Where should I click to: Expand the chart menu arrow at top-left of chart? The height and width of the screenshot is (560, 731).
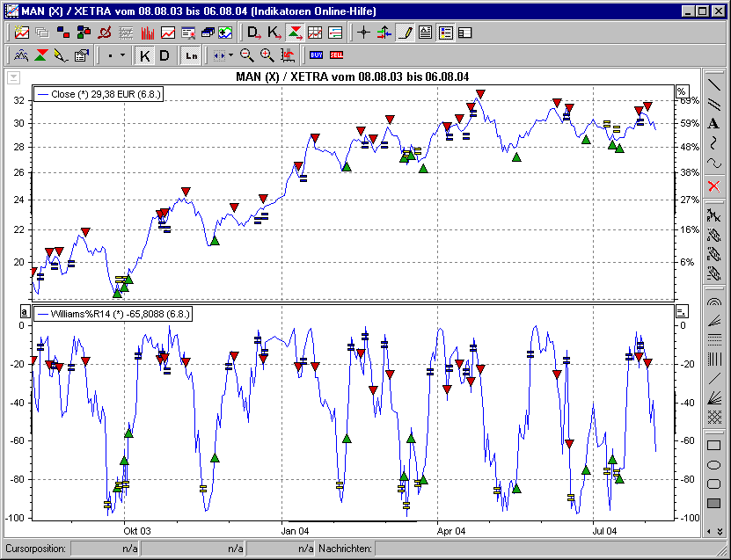(x=13, y=77)
